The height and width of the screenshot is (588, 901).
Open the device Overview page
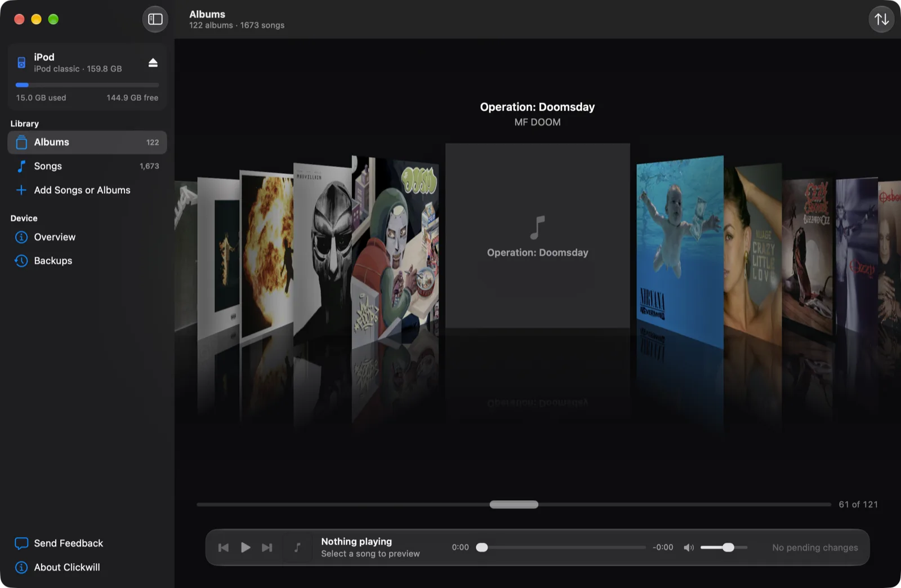[87, 237]
